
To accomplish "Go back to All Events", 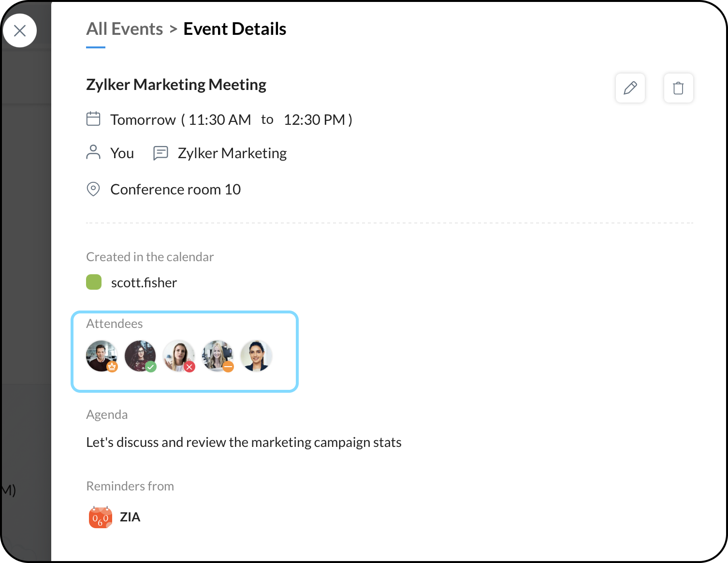I will click(x=124, y=29).
